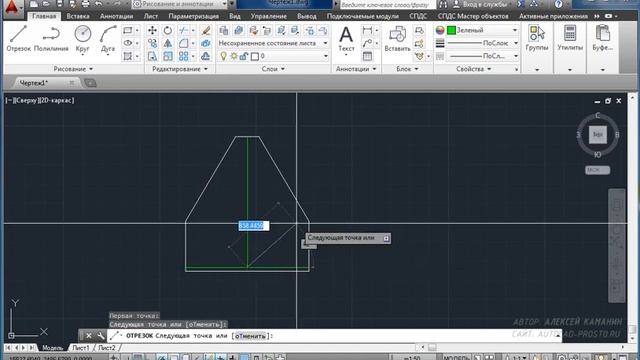This screenshot has height=360, width=640.
Task: Click the ViewCube top face
Action: (x=598, y=134)
